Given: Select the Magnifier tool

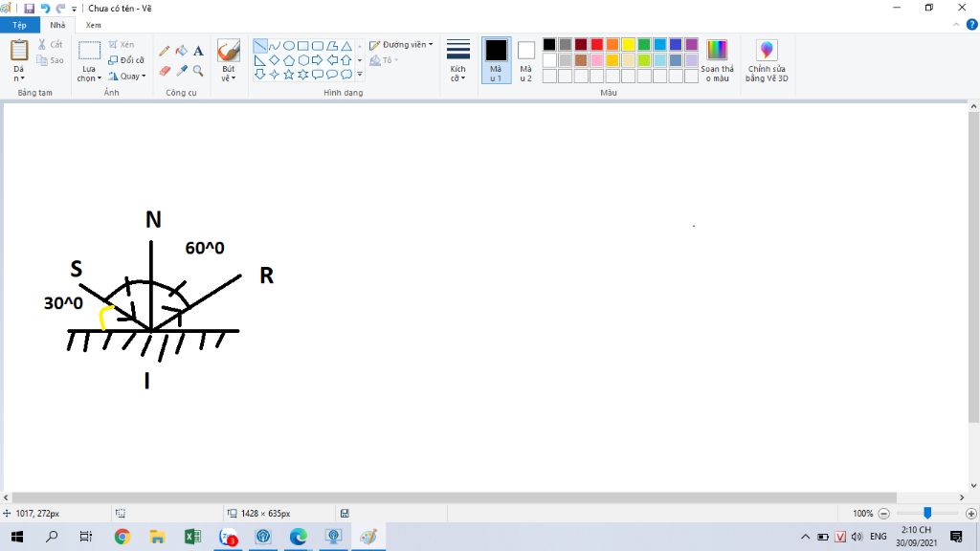Looking at the screenshot, I should click(x=198, y=71).
